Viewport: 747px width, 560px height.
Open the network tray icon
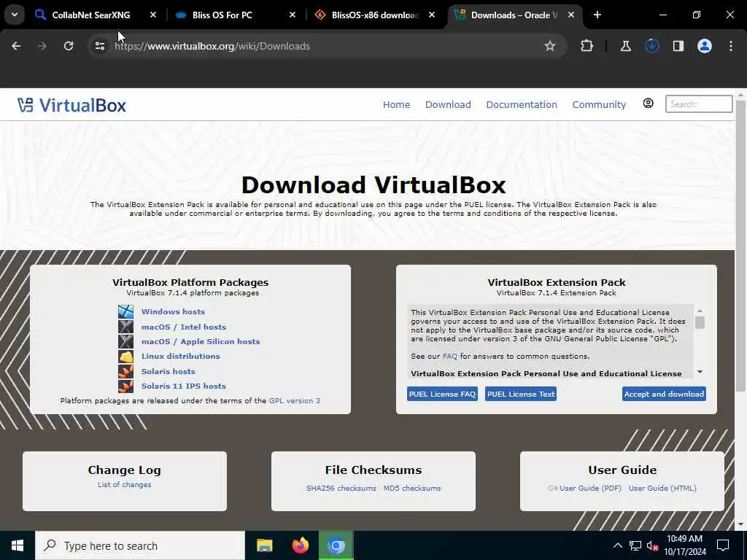[x=635, y=545]
